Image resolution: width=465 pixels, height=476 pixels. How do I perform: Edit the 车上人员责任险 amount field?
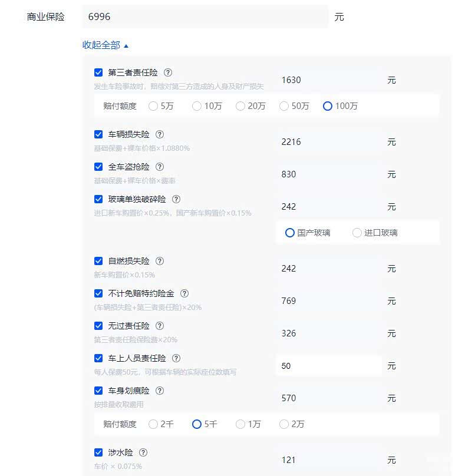(x=328, y=366)
